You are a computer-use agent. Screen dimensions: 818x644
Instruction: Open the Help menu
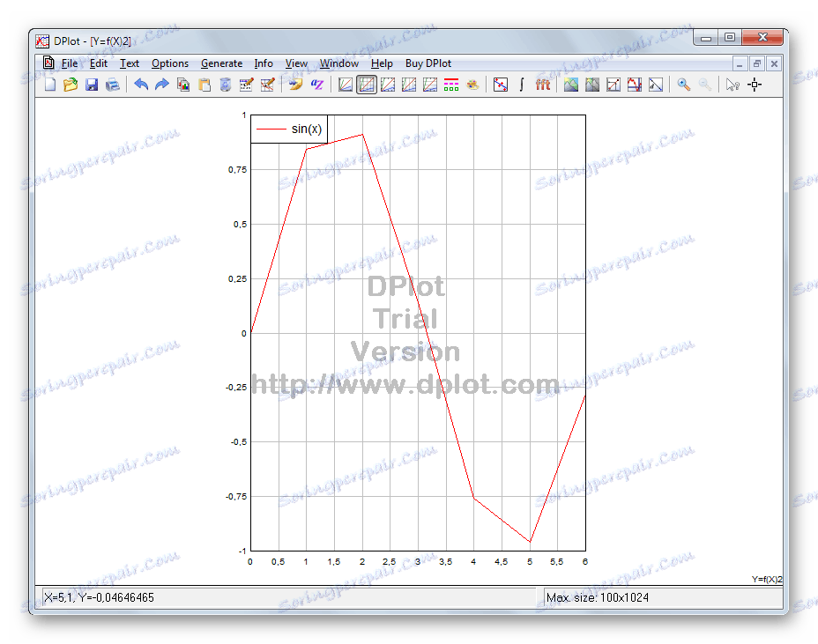click(x=382, y=63)
